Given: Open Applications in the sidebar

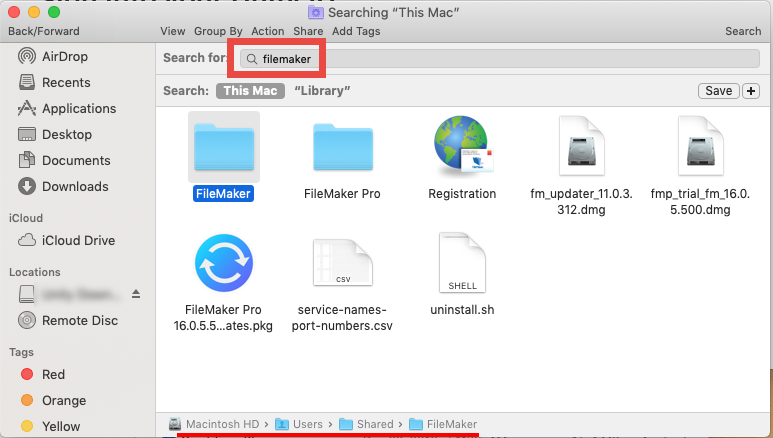Looking at the screenshot, I should coord(67,109).
